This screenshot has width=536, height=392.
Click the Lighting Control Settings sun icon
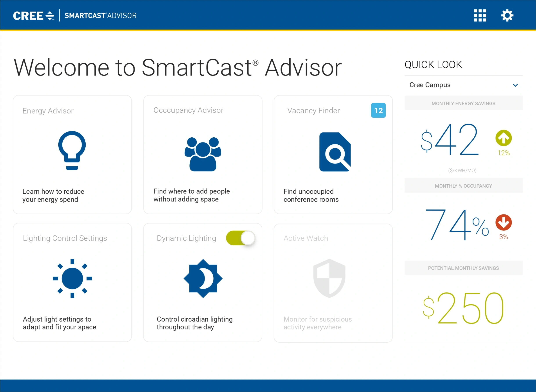click(72, 278)
